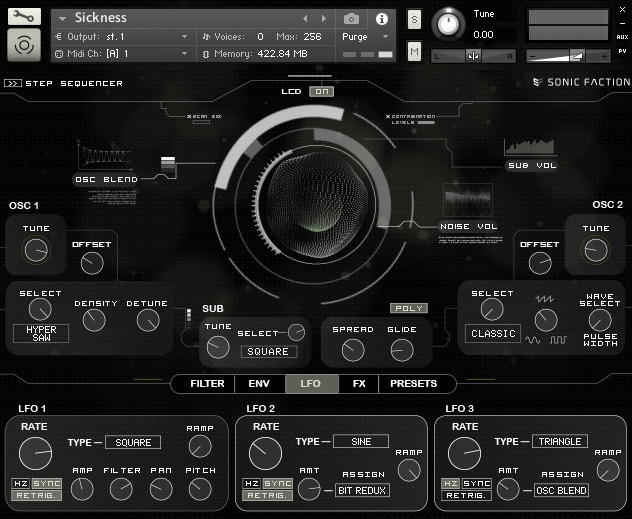Open the Sickness instrument name dropdown arrow
This screenshot has height=519, width=632.
click(62, 19)
